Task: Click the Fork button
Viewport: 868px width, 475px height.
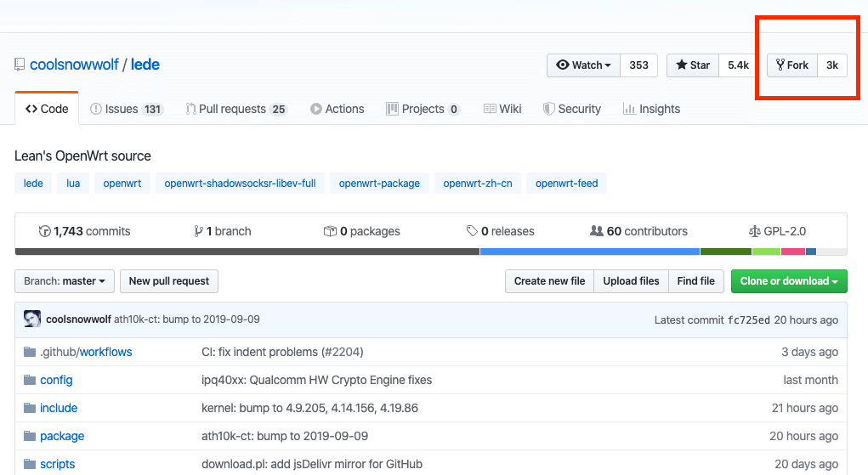Action: (792, 65)
